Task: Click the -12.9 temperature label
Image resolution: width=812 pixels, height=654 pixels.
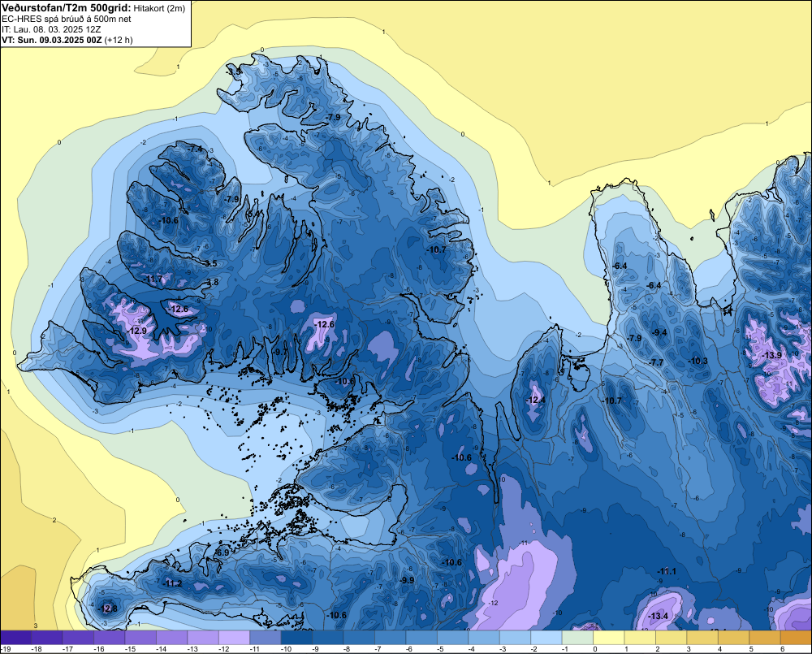Action: [137, 331]
